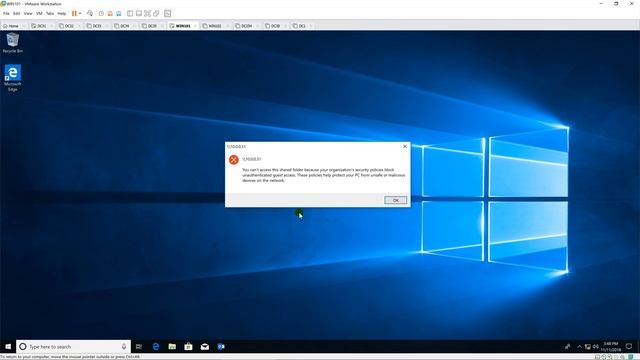Select the Microsoft Edge desktop shortcut
Viewport: 640px width, 360px height.
(13, 78)
